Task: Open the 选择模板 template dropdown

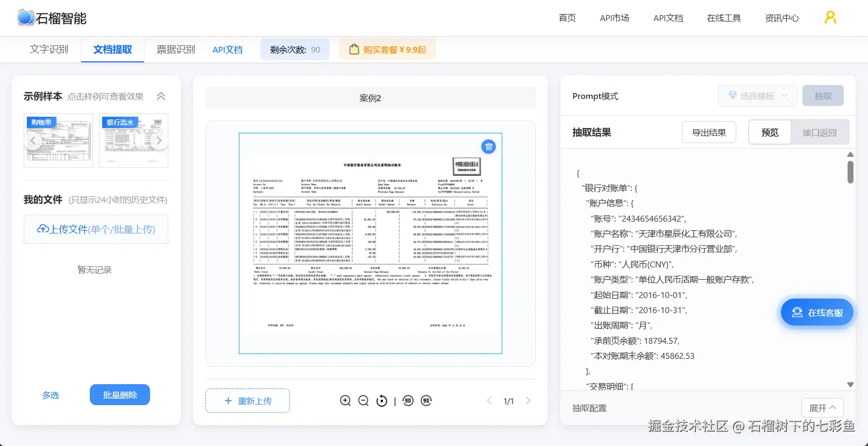Action: (758, 96)
